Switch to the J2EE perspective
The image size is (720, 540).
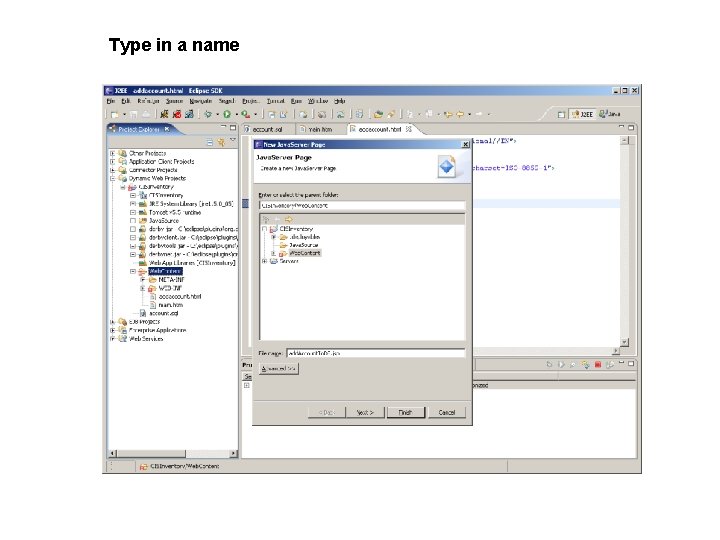[582, 114]
